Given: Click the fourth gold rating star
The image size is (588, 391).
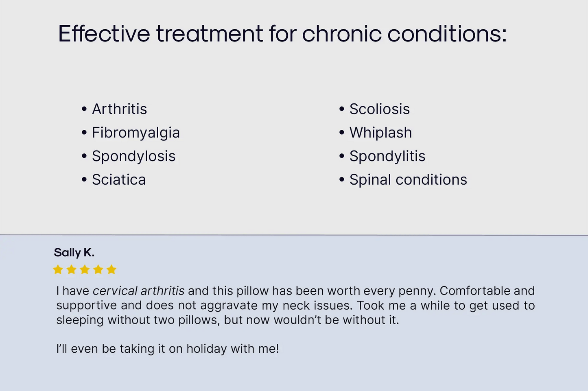Looking at the screenshot, I should [98, 269].
